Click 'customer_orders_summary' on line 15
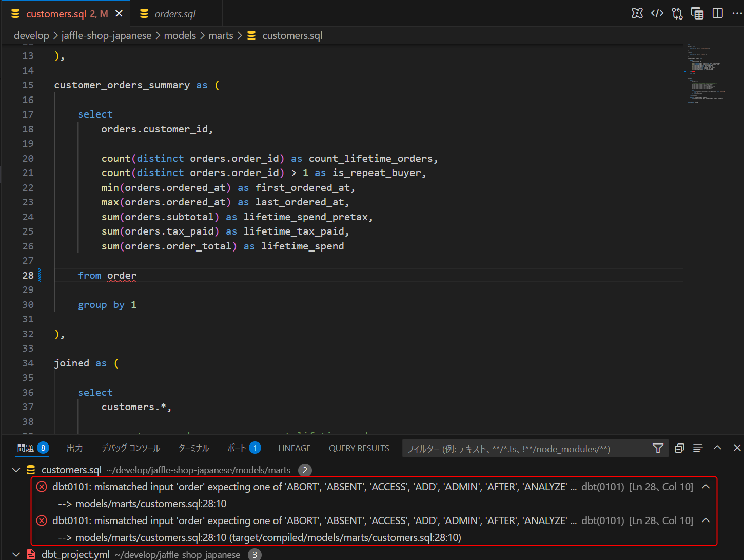 tap(122, 85)
